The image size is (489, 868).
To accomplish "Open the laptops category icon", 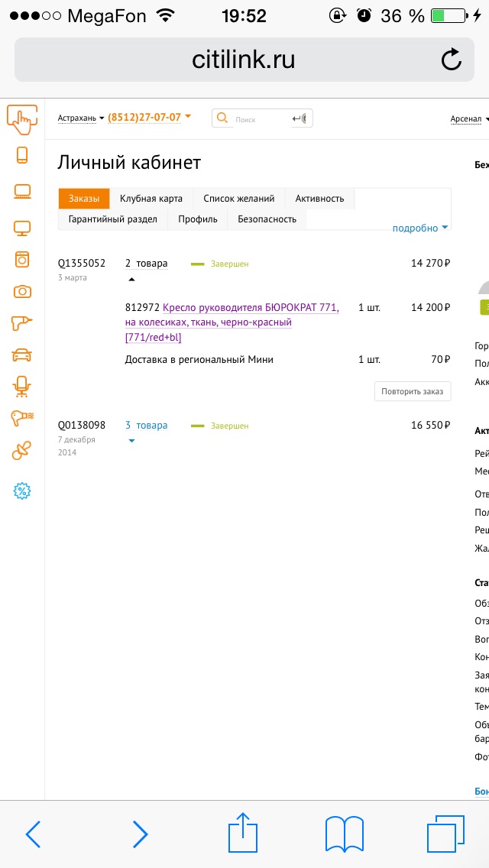I will [22, 192].
